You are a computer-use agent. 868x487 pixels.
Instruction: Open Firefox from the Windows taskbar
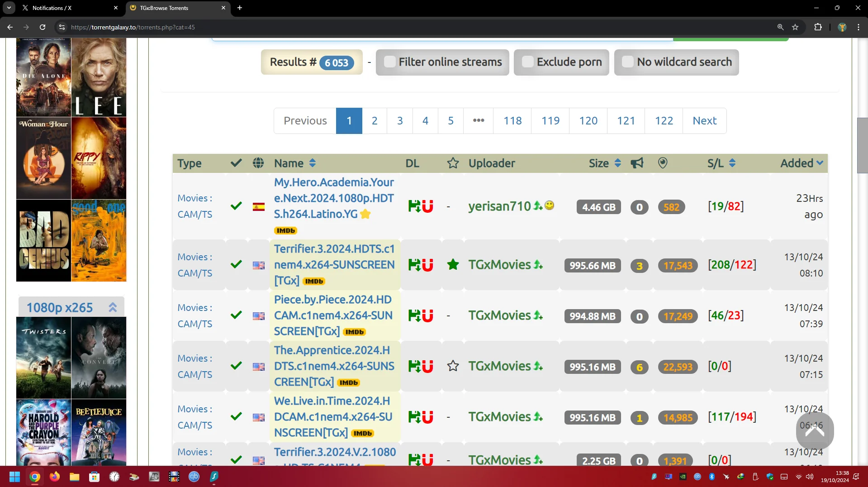pyautogui.click(x=55, y=476)
